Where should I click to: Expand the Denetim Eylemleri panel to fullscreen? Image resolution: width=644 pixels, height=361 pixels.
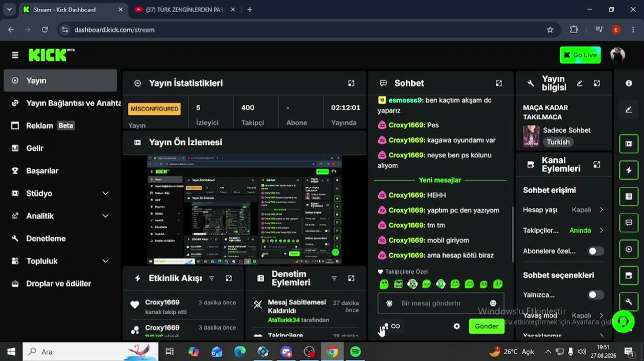[351, 278]
